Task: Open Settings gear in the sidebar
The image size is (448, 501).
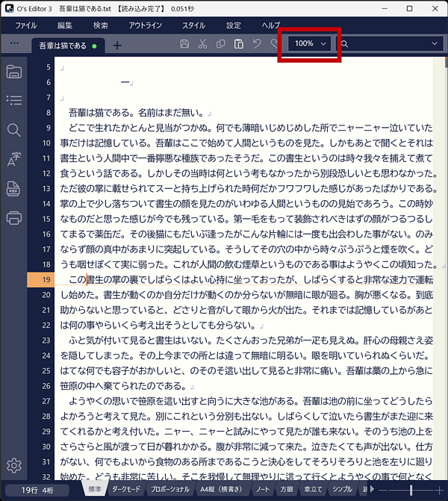Action: click(x=14, y=465)
